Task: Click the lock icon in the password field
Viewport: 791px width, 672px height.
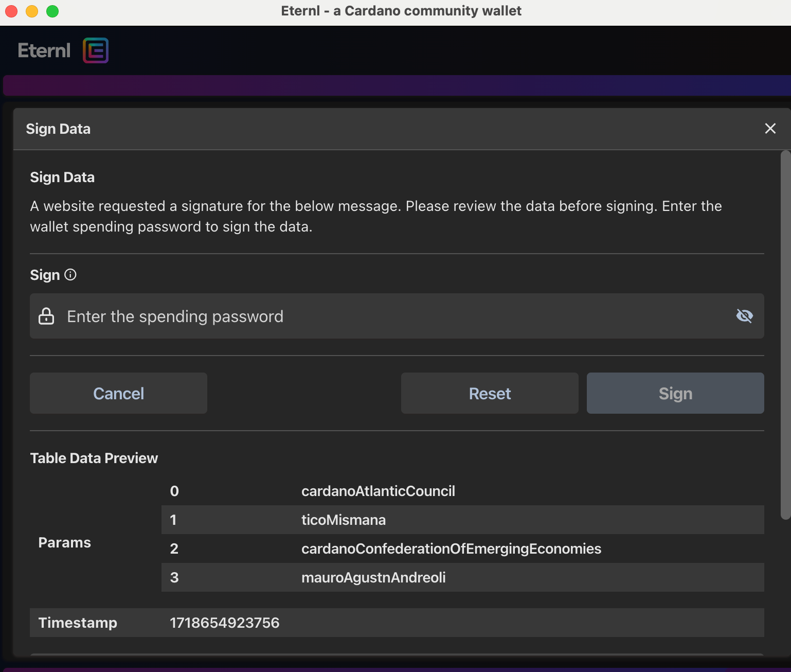Action: click(46, 316)
